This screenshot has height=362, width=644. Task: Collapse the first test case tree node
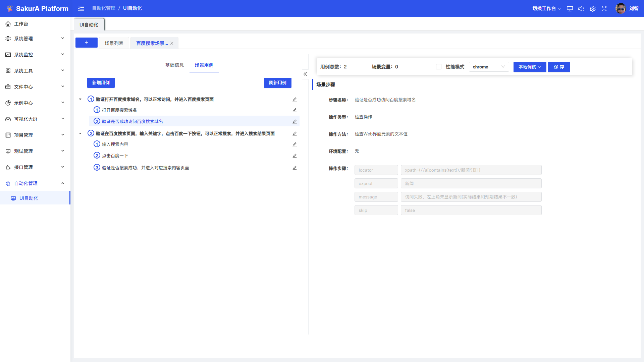click(x=80, y=100)
